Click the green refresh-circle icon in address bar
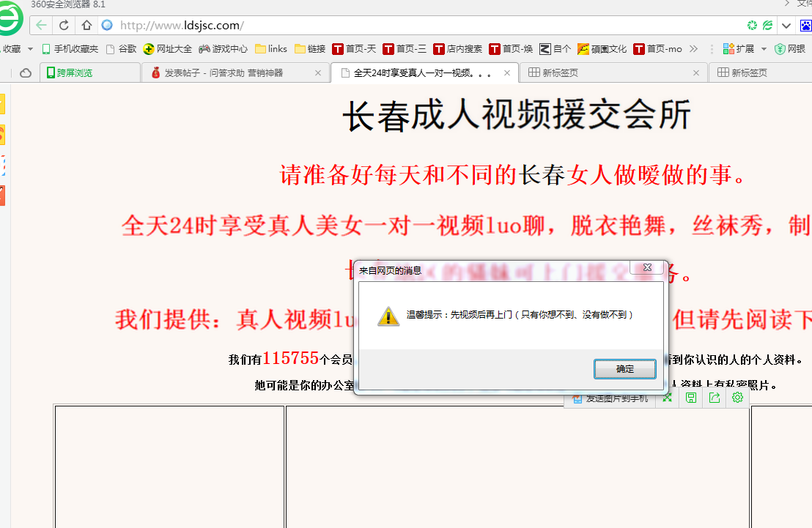This screenshot has height=528, width=812. pos(767,24)
